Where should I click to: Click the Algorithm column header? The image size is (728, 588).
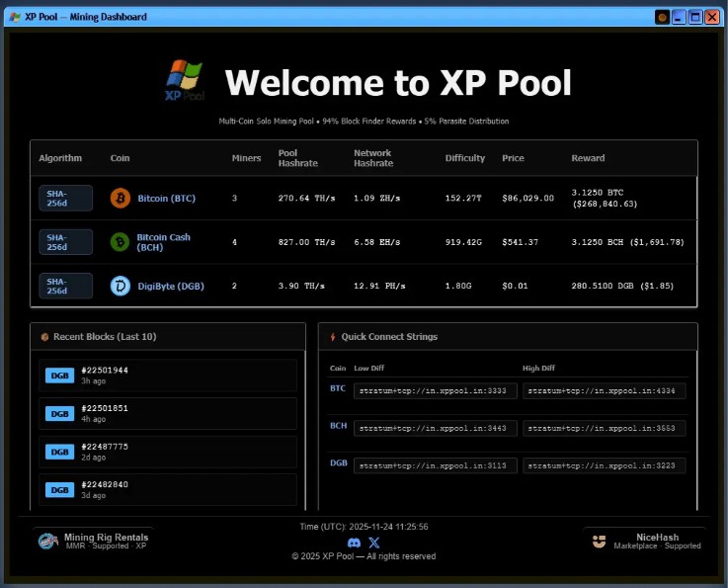(x=60, y=158)
